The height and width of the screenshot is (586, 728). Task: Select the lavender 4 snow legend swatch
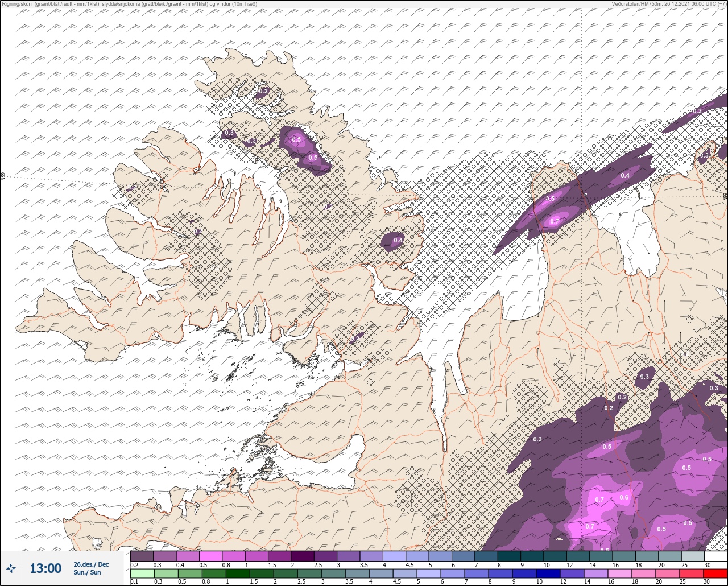pos(394,556)
